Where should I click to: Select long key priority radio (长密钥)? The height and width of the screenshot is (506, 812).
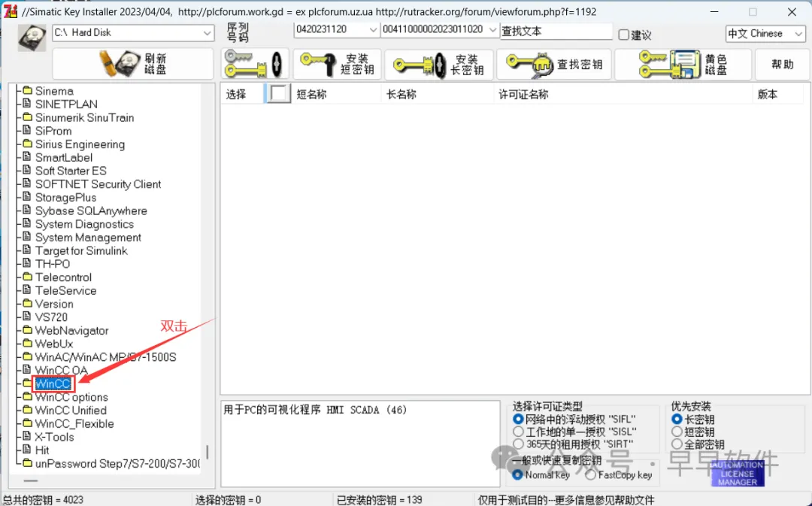[677, 419]
